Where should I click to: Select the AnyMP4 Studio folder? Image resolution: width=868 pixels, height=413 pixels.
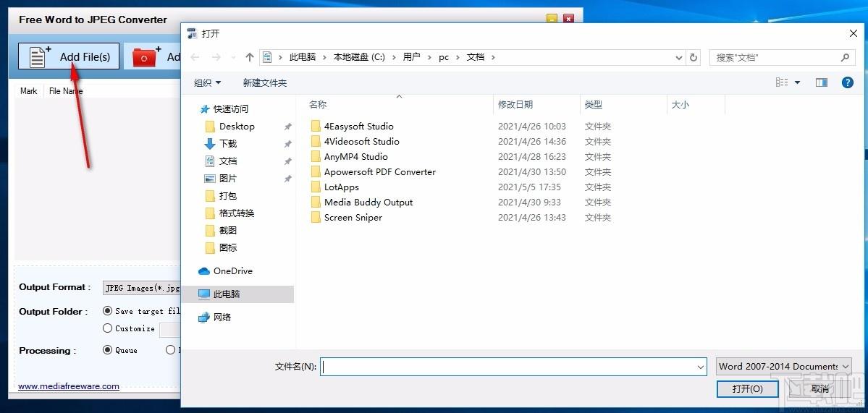pyautogui.click(x=356, y=156)
